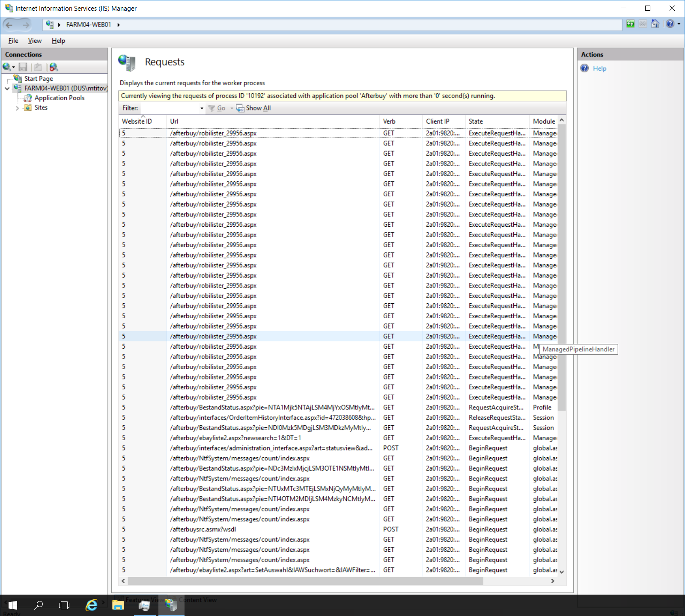This screenshot has height=616, width=685.
Task: Open File Explorer from taskbar
Action: 118,605
